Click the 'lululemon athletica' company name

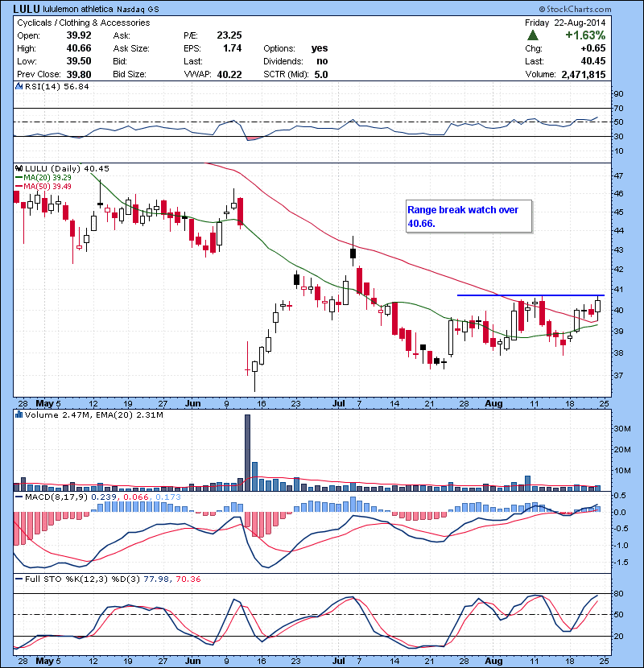(x=78, y=9)
